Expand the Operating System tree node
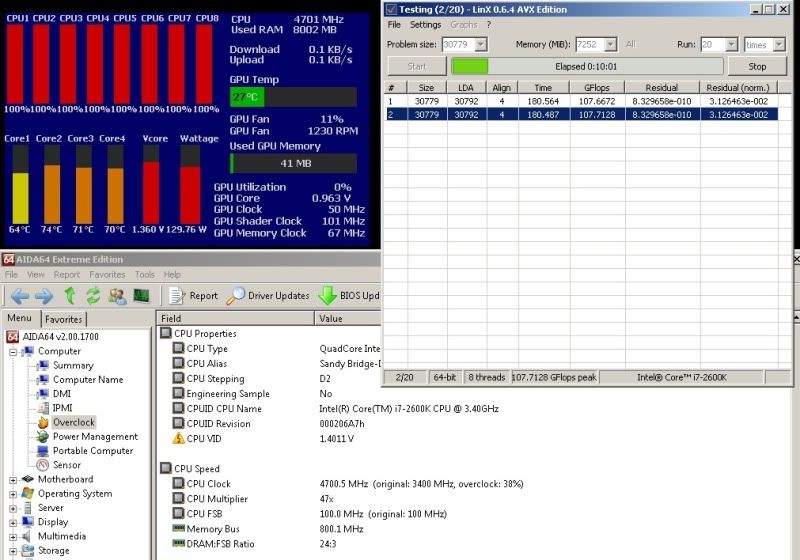This screenshot has width=800, height=560. 13,494
